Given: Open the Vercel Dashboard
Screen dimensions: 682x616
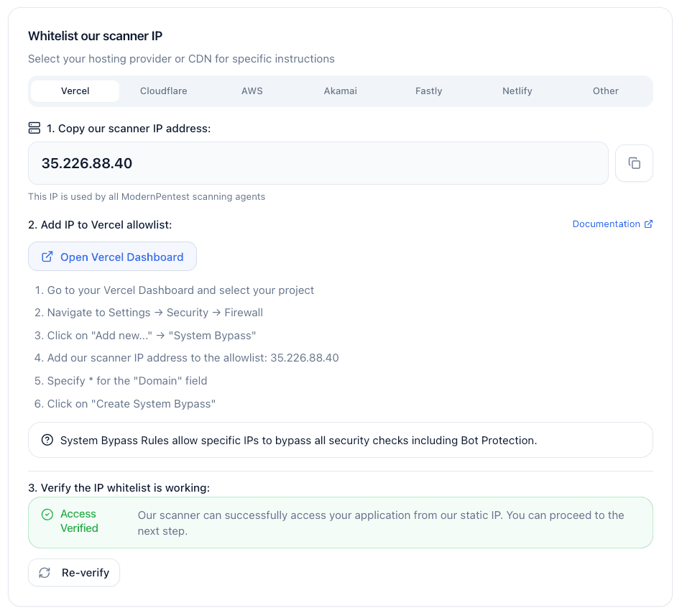Looking at the screenshot, I should [112, 256].
